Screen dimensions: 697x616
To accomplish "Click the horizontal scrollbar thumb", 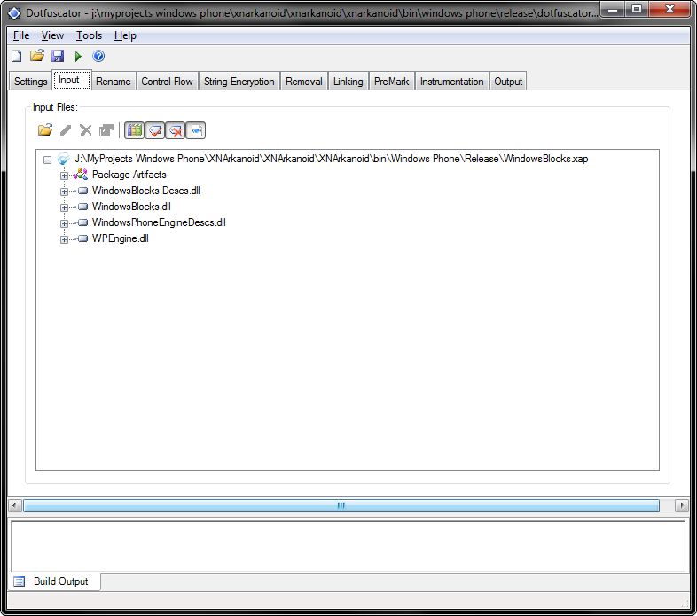I will click(341, 505).
